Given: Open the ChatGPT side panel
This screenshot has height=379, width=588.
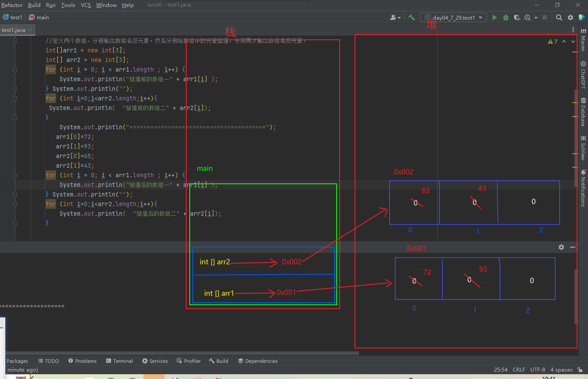Looking at the screenshot, I should tap(583, 75).
